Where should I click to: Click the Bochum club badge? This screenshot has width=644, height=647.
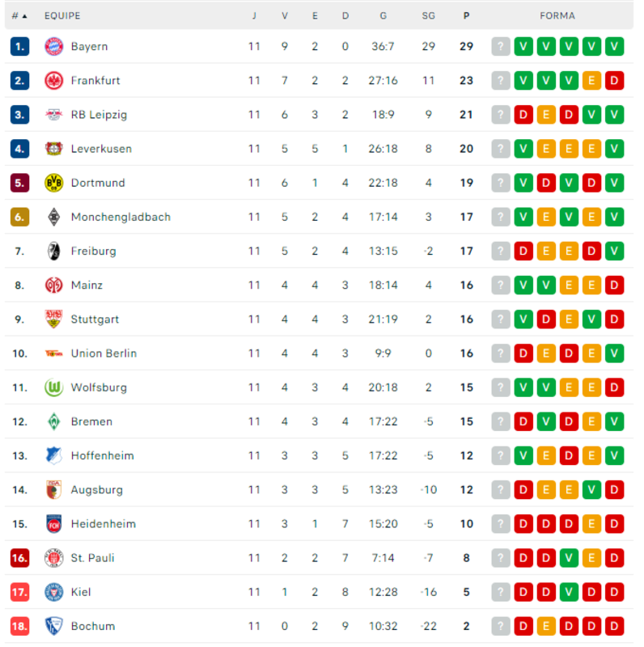(x=53, y=626)
